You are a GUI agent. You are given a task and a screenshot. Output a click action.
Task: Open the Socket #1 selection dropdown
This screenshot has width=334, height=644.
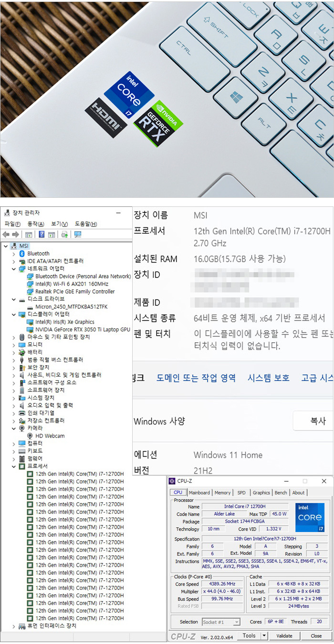[236, 622]
